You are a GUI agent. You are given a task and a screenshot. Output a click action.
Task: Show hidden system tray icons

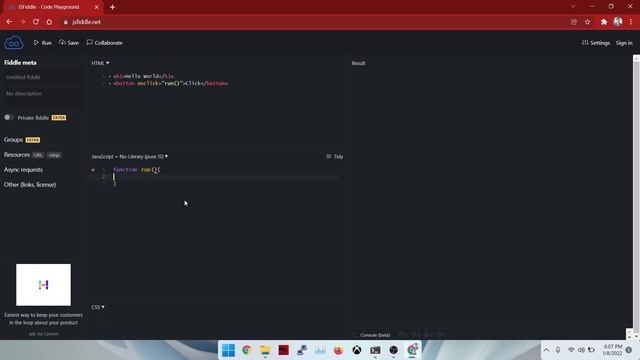coord(546,350)
